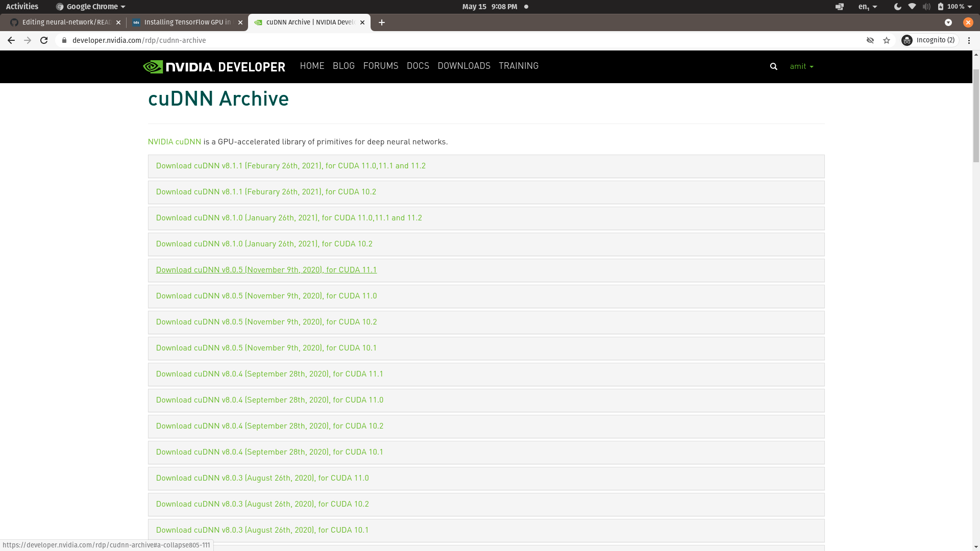Click the browser back arrow

(11, 40)
